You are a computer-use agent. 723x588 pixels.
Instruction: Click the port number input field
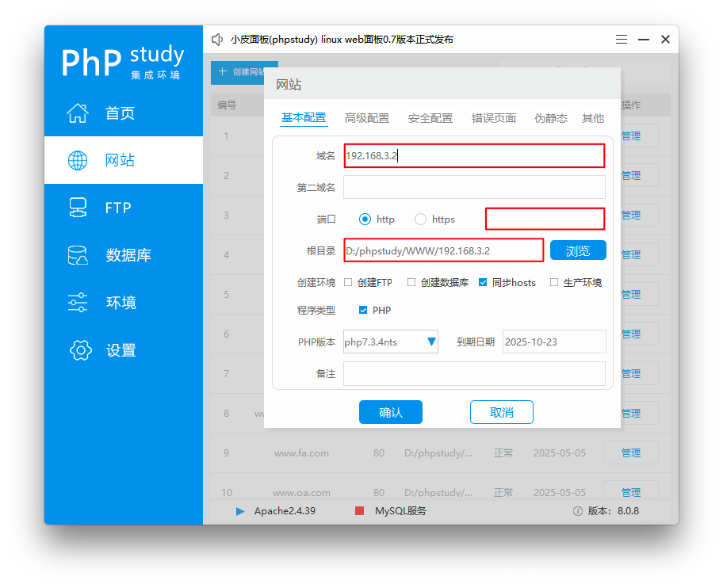[x=545, y=219]
